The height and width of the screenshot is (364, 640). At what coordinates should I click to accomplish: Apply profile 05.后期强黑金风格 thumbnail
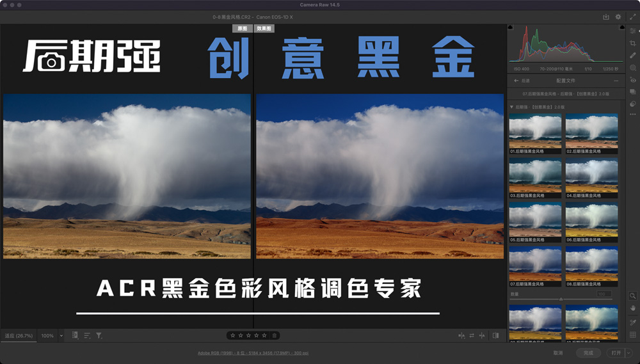pyautogui.click(x=535, y=223)
